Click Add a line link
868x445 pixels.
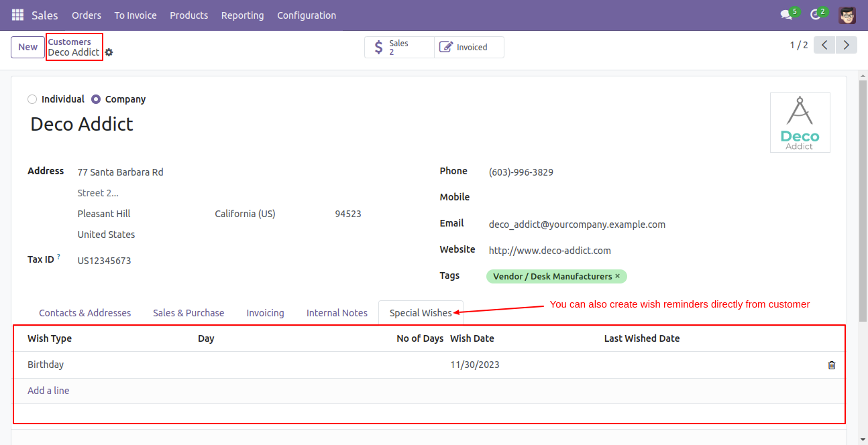click(x=48, y=391)
